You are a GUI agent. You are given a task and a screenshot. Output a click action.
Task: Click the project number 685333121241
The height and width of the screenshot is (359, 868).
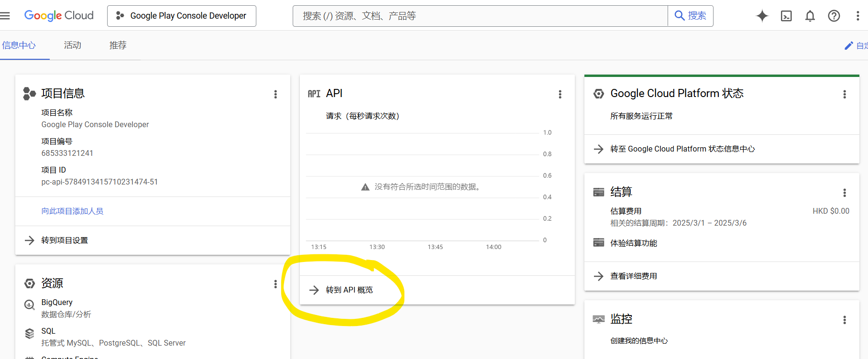(67, 153)
